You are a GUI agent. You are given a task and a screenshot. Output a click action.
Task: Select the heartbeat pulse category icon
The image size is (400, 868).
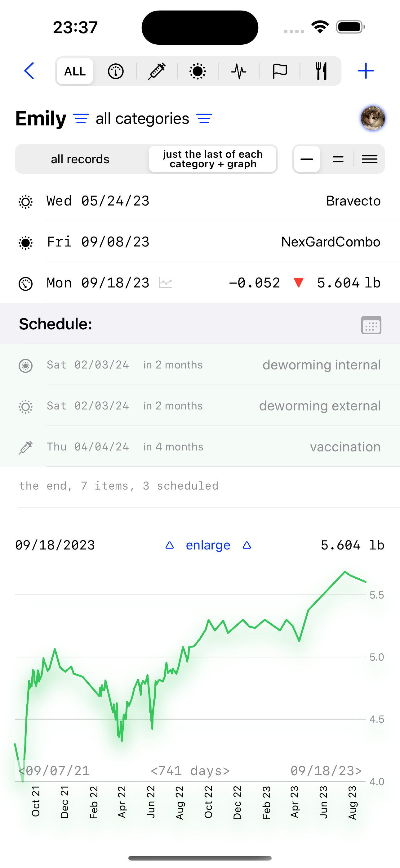(239, 71)
